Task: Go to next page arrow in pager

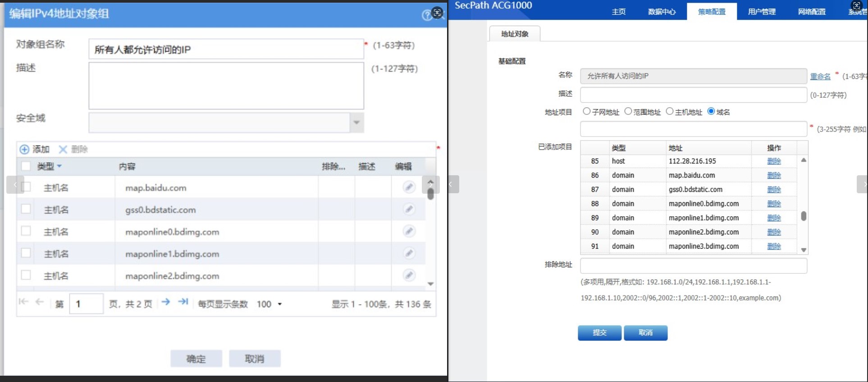Action: pyautogui.click(x=166, y=302)
